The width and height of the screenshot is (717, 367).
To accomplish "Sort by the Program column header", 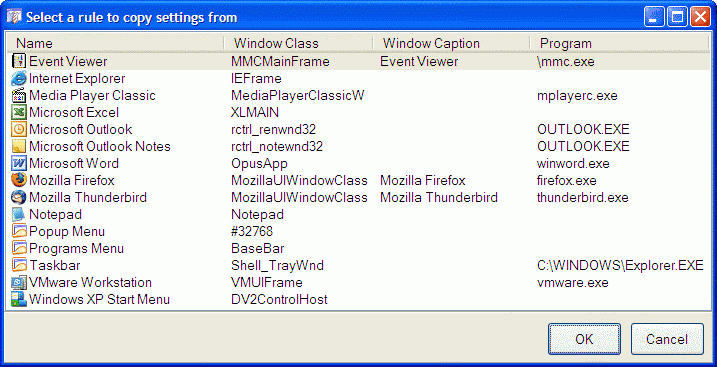I will click(x=620, y=43).
